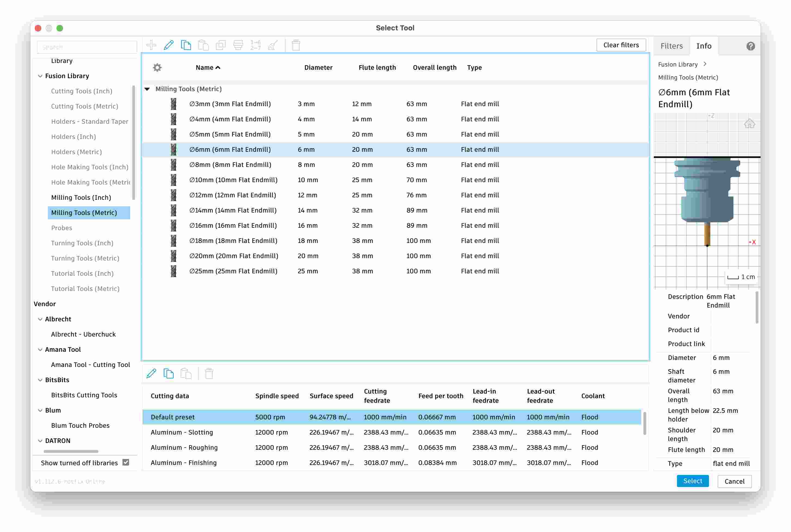Click the Duplicate tool icon

coord(221,45)
